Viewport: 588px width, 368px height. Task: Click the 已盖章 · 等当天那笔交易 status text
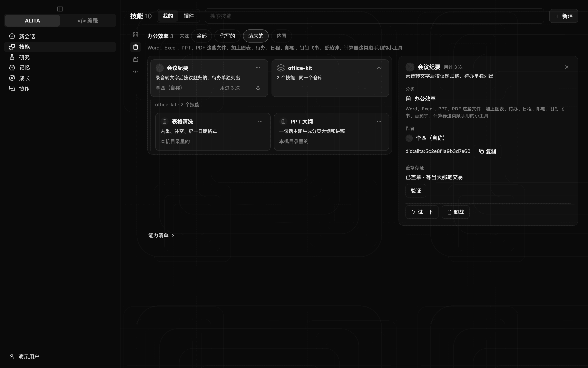pyautogui.click(x=434, y=177)
